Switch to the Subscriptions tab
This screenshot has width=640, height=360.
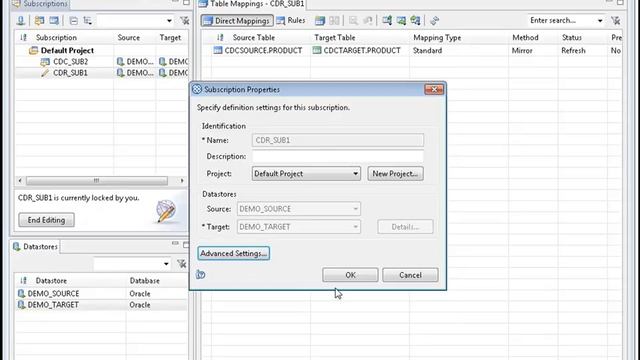pyautogui.click(x=40, y=4)
